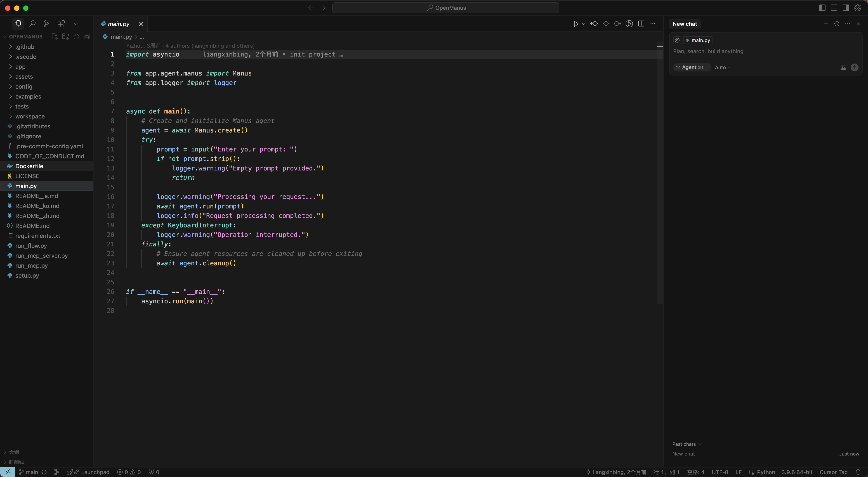Refresh the explorer file tree
868x477 pixels.
pos(76,36)
